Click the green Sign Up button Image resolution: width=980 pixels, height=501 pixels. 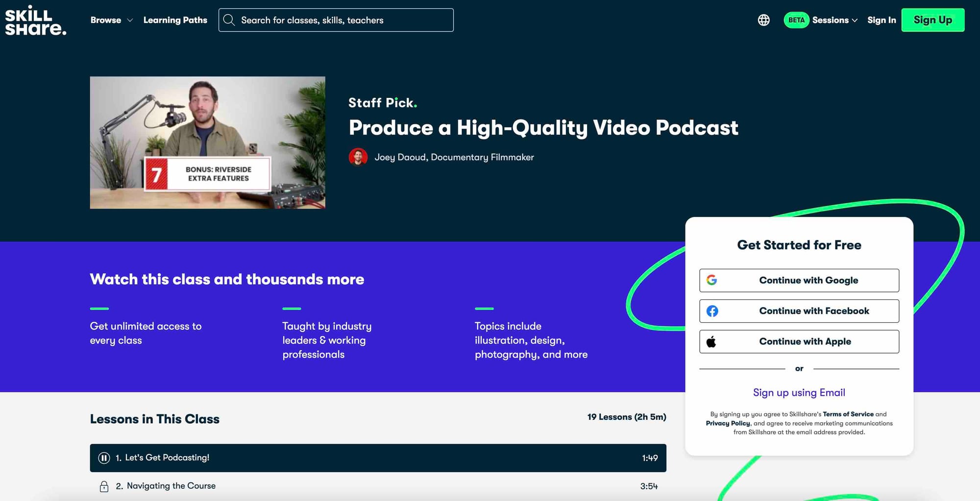tap(932, 20)
